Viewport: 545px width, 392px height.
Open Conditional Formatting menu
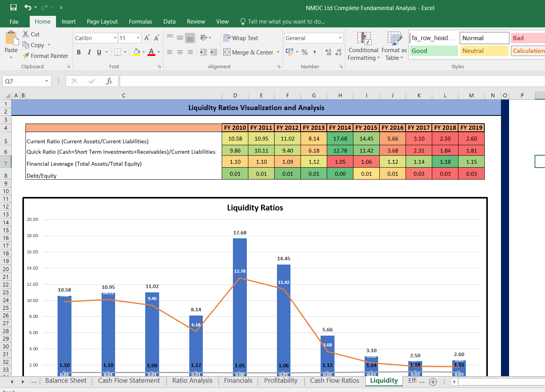pos(363,46)
